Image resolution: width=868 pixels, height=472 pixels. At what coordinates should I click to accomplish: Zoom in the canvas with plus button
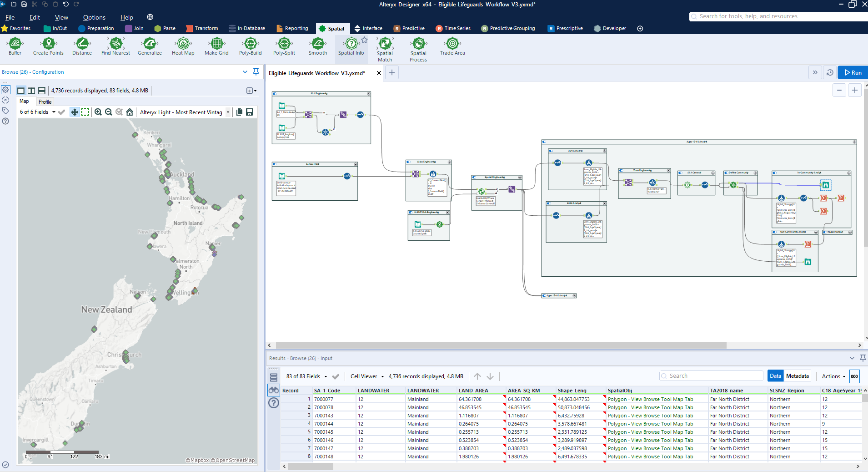[855, 90]
